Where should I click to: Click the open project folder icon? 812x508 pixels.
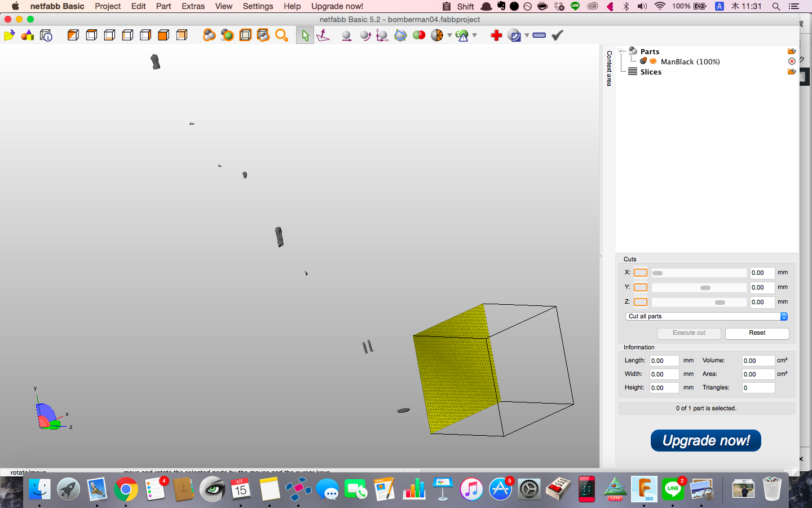9,36
